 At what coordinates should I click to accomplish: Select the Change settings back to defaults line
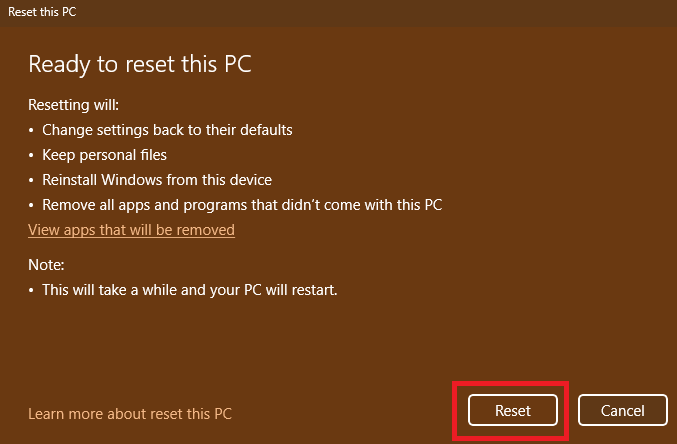pyautogui.click(x=167, y=130)
